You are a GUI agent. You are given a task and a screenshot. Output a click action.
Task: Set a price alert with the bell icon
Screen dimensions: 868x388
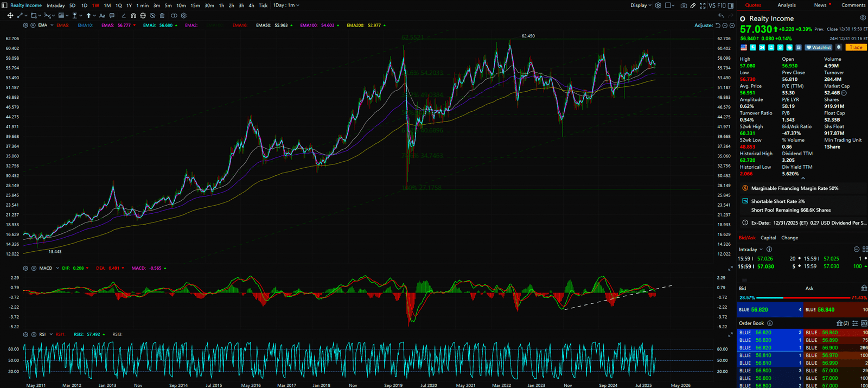839,48
